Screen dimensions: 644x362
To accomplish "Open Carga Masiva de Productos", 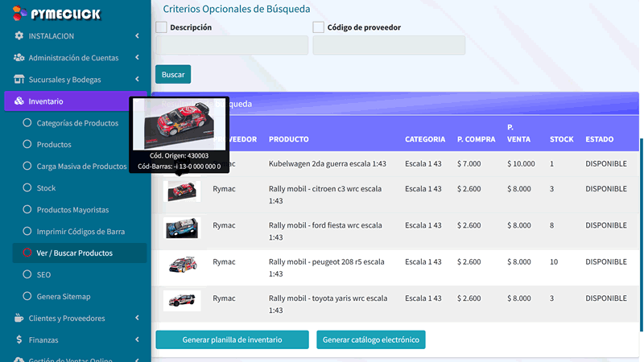I will 81,167.
